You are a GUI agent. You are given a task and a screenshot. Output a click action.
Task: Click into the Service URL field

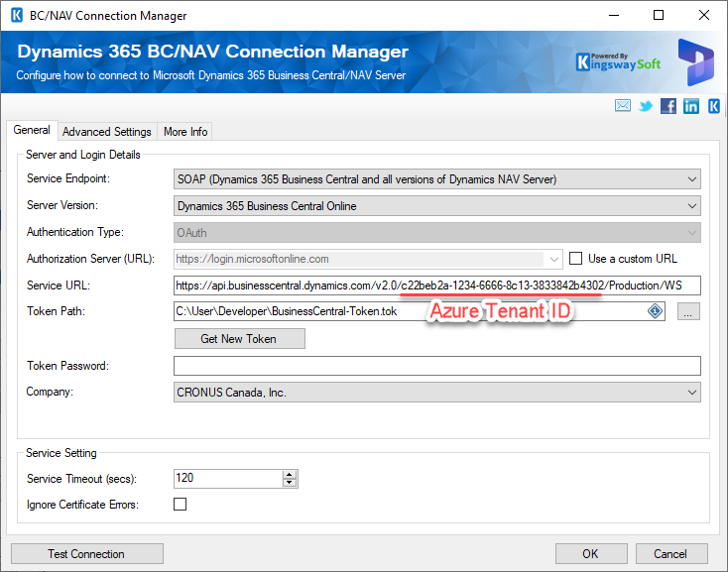[437, 286]
